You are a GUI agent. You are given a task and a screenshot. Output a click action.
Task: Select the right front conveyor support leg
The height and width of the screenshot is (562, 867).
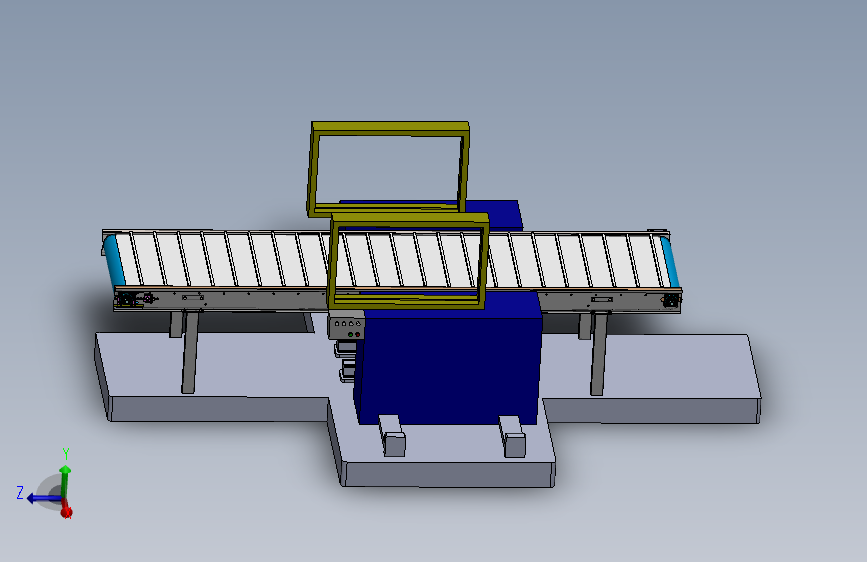(599, 354)
